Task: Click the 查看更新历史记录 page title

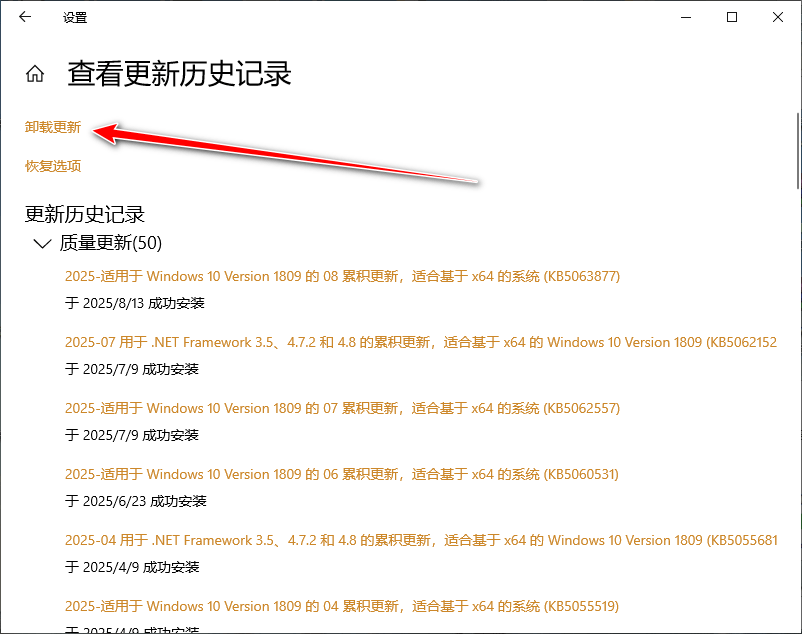Action: (x=179, y=74)
